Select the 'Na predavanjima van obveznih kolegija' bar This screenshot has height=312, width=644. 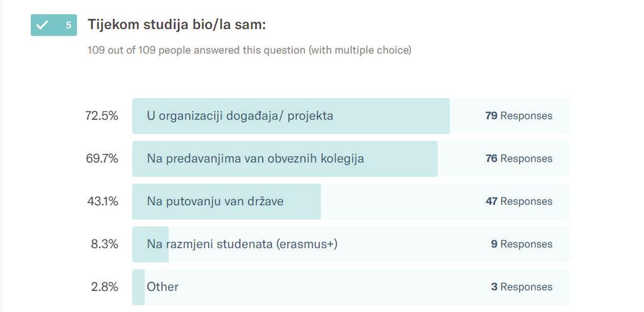pyautogui.click(x=351, y=159)
